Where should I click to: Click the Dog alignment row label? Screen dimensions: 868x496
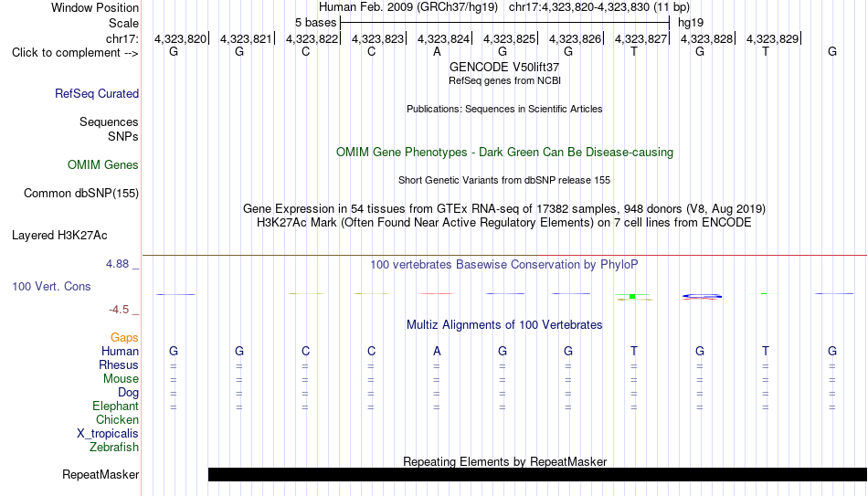click(x=129, y=393)
